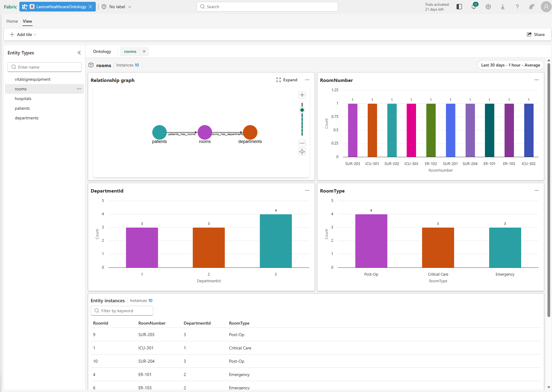Zoom out on the relationship graph

click(x=302, y=143)
